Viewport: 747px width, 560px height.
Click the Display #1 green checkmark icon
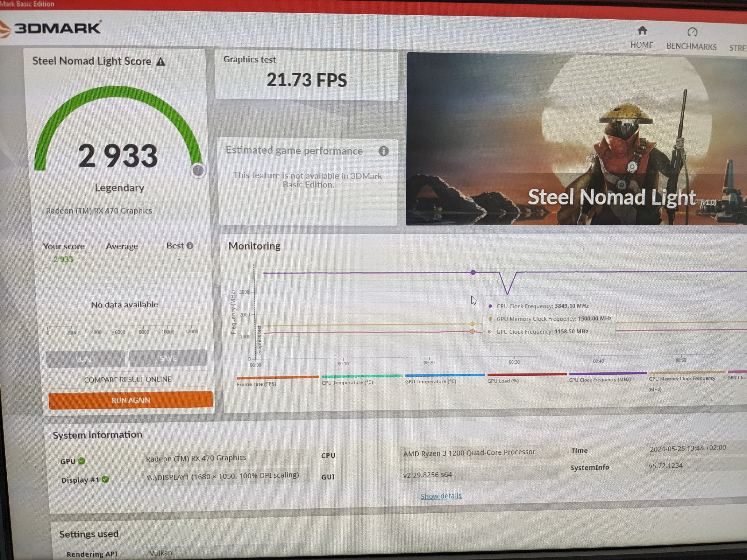pyautogui.click(x=105, y=479)
